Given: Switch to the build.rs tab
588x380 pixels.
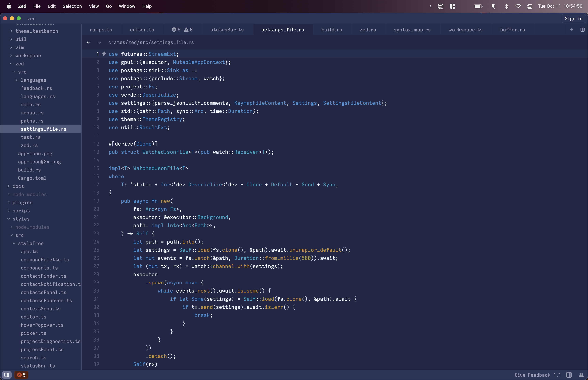Looking at the screenshot, I should pyautogui.click(x=332, y=30).
